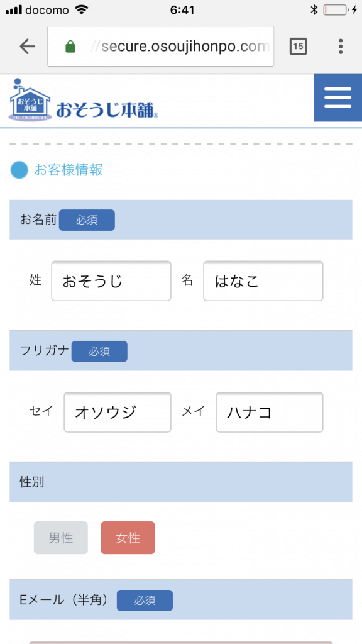Tap the Bluetooth status icon

click(x=314, y=10)
